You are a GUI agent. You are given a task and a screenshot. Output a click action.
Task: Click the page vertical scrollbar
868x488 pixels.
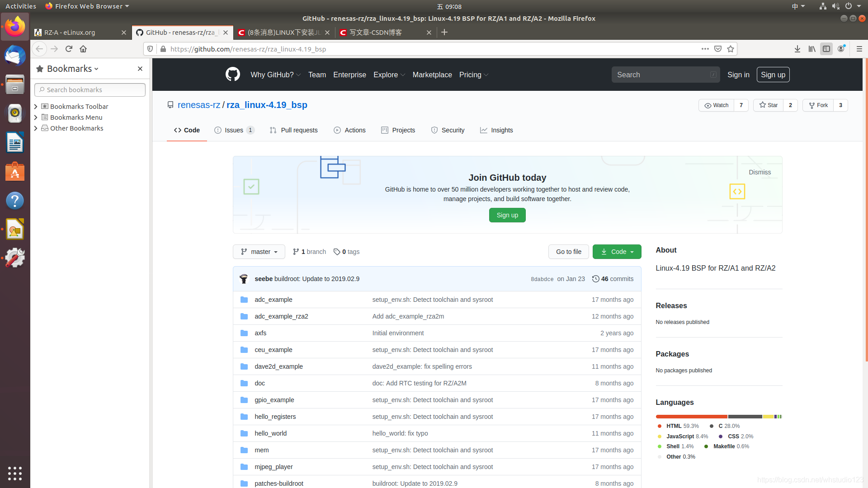(x=866, y=210)
